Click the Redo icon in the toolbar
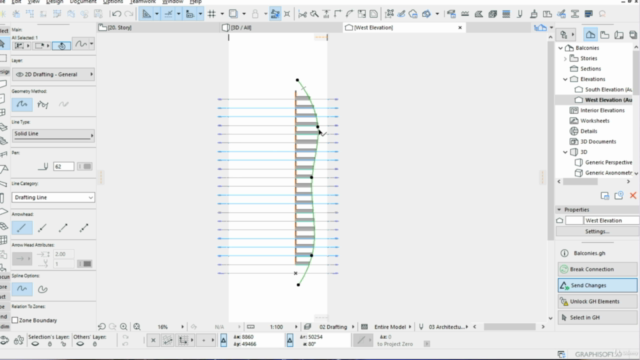This screenshot has width=640, height=360. (x=129, y=14)
